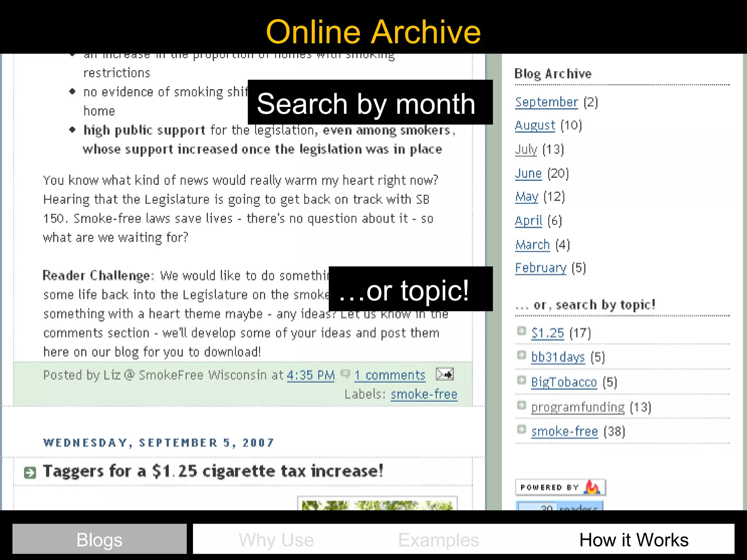The image size is (747, 560).
Task: Select the $1.25 topic label
Action: click(x=547, y=333)
